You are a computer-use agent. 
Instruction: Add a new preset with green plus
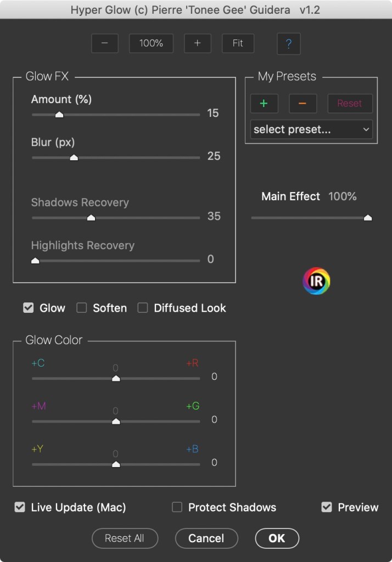tap(264, 103)
